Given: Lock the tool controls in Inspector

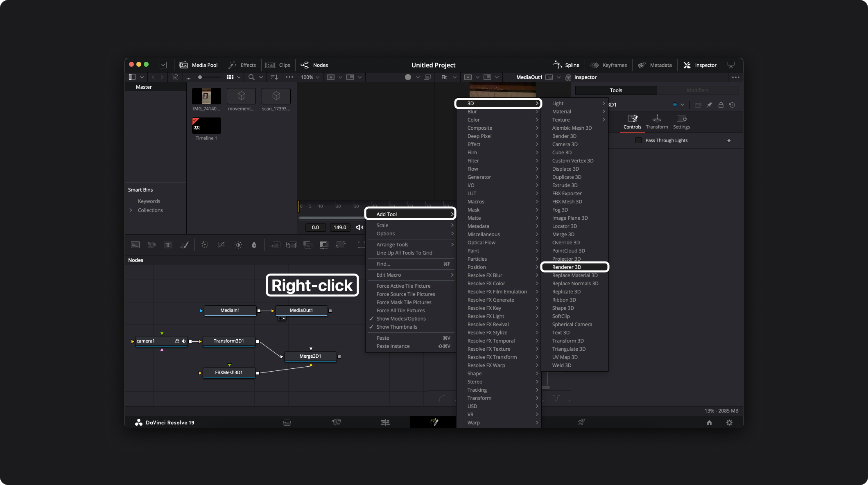Looking at the screenshot, I should pyautogui.click(x=721, y=105).
